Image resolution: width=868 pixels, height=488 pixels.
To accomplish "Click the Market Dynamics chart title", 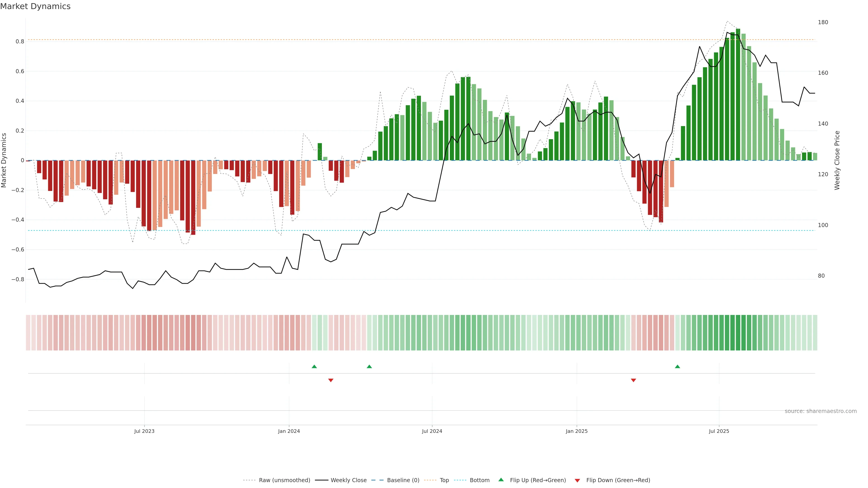I will point(35,6).
